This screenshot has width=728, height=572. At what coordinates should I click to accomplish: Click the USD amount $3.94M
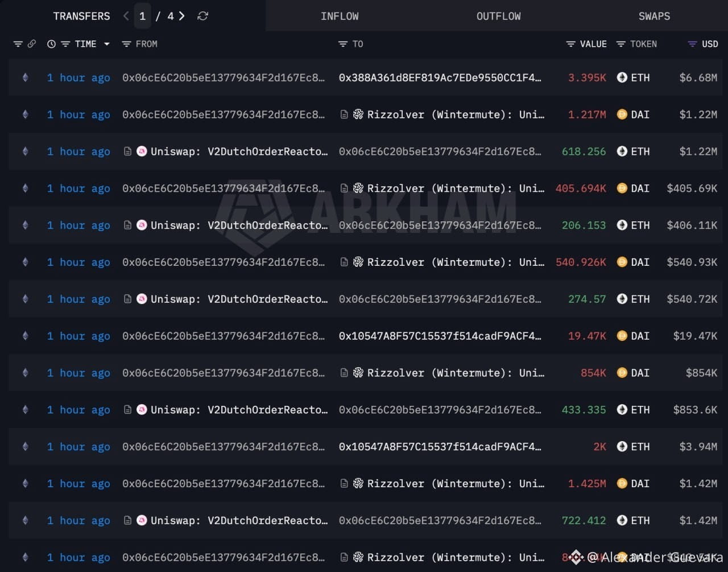pyautogui.click(x=698, y=447)
